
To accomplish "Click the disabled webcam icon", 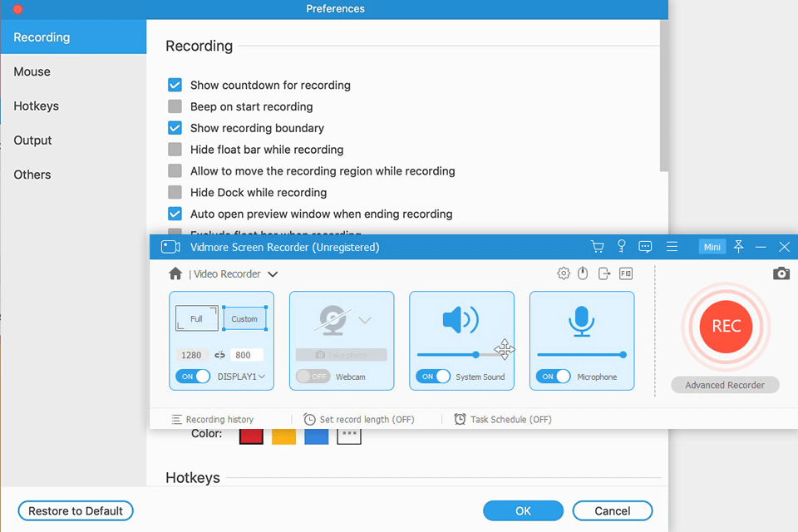I will pos(332,320).
